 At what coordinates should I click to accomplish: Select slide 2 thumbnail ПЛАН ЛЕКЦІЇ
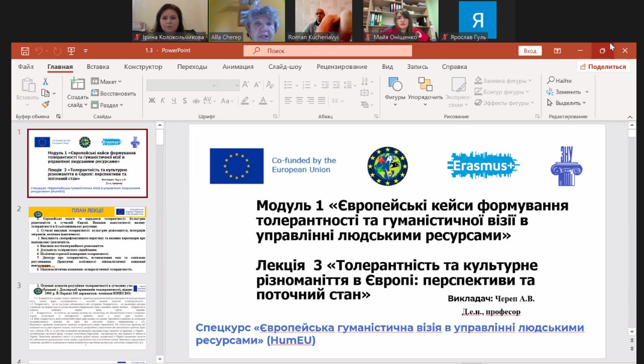88,239
